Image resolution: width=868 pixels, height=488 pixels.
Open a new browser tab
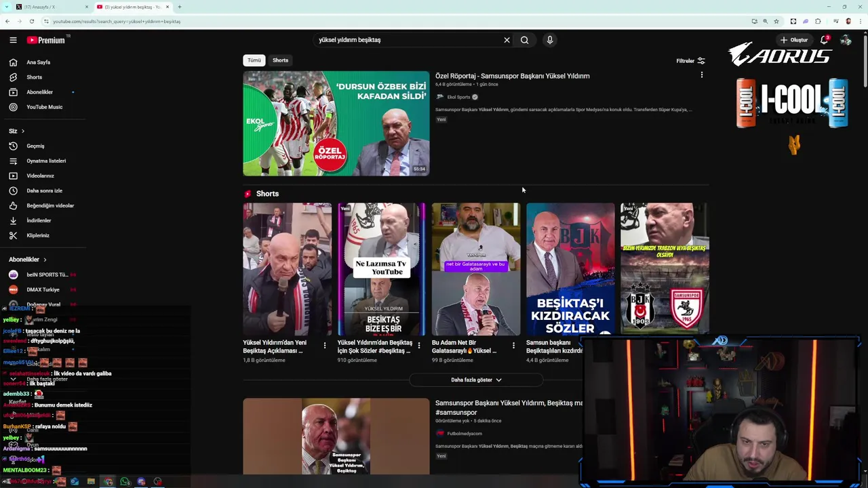(x=180, y=7)
